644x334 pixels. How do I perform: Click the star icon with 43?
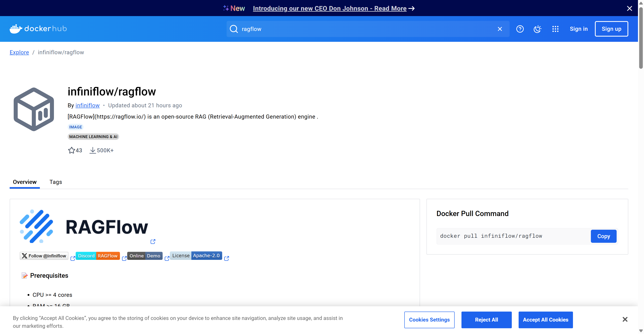(x=71, y=150)
